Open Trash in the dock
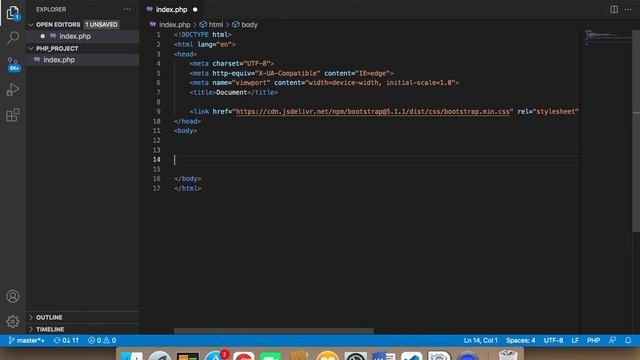This screenshot has height=360, width=640. click(508, 356)
